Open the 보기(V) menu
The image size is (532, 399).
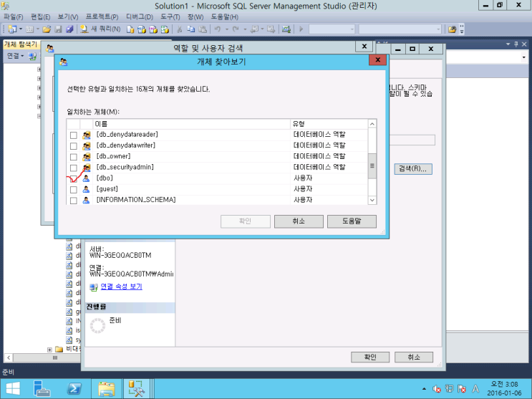(x=68, y=17)
